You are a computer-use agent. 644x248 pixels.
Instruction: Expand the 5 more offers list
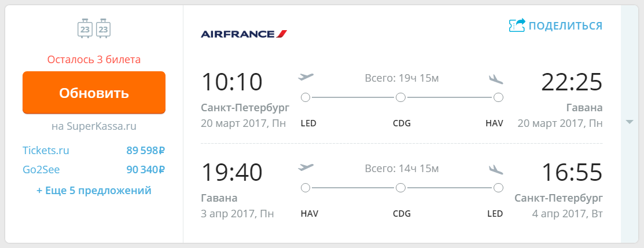(94, 191)
